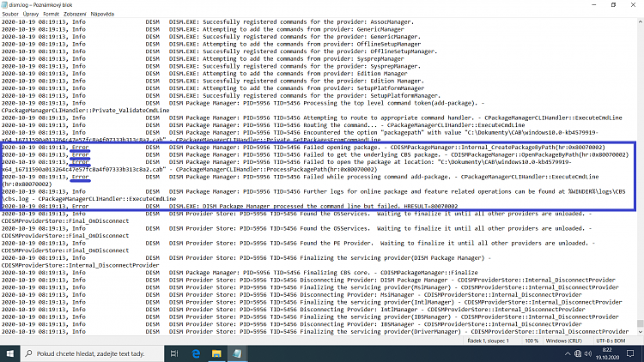Click 'Disconnecting Provider: MsiManager' log line

point(292,295)
